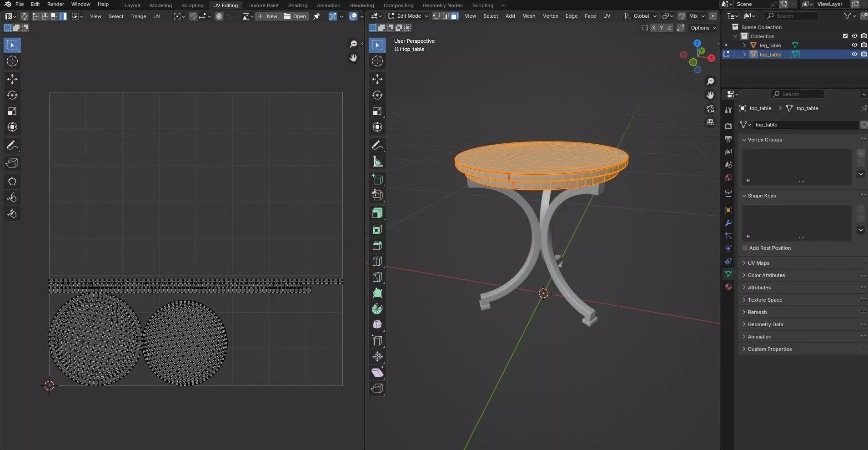Open the Image menu in UV editor

point(138,16)
